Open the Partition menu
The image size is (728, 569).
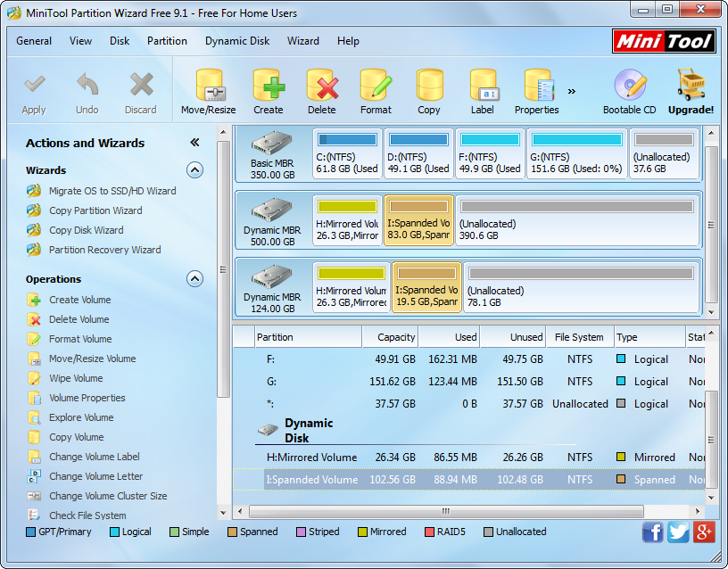tap(167, 41)
